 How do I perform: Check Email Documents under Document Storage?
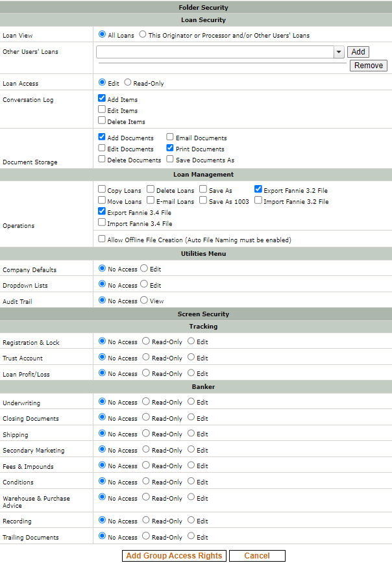pos(169,137)
